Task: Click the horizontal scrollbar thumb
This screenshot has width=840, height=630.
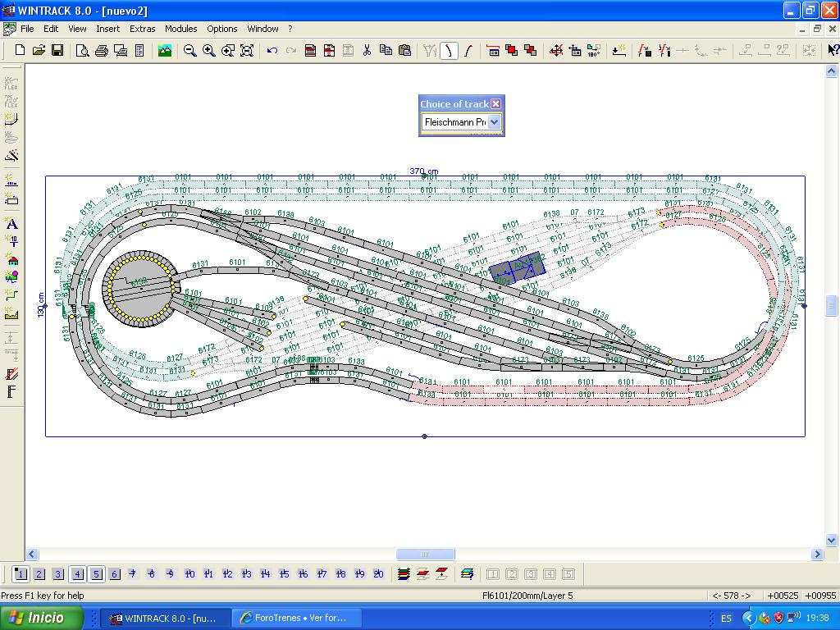Action: 426,554
